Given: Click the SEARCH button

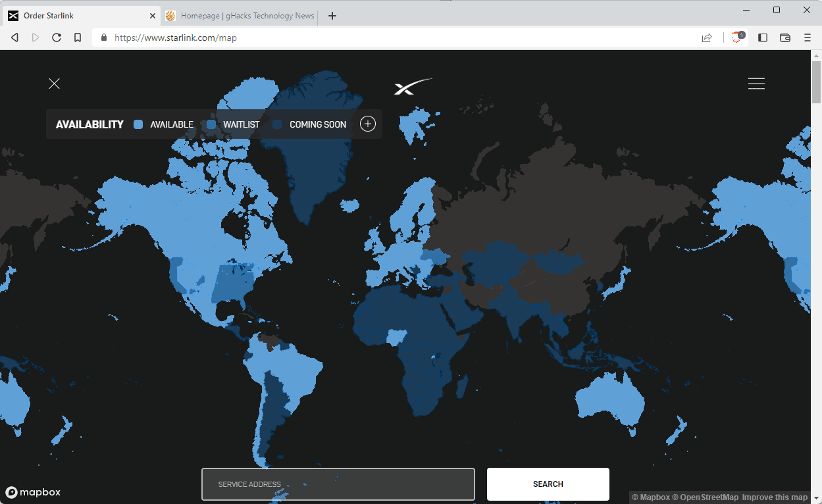Looking at the screenshot, I should (548, 484).
